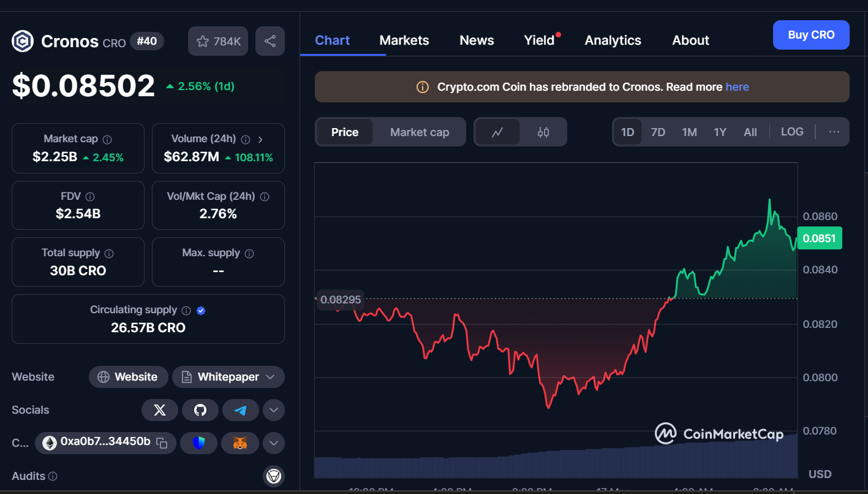Screen dimensions: 868x494
Task: Click the 0.08295 opening price label
Action: (341, 300)
